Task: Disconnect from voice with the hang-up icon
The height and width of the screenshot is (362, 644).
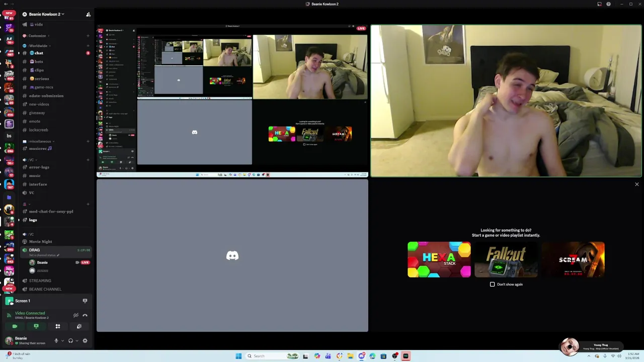Action: click(85, 315)
